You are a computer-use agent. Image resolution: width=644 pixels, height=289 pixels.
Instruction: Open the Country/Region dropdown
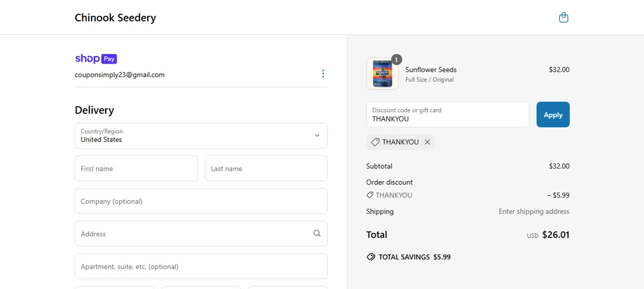click(201, 135)
